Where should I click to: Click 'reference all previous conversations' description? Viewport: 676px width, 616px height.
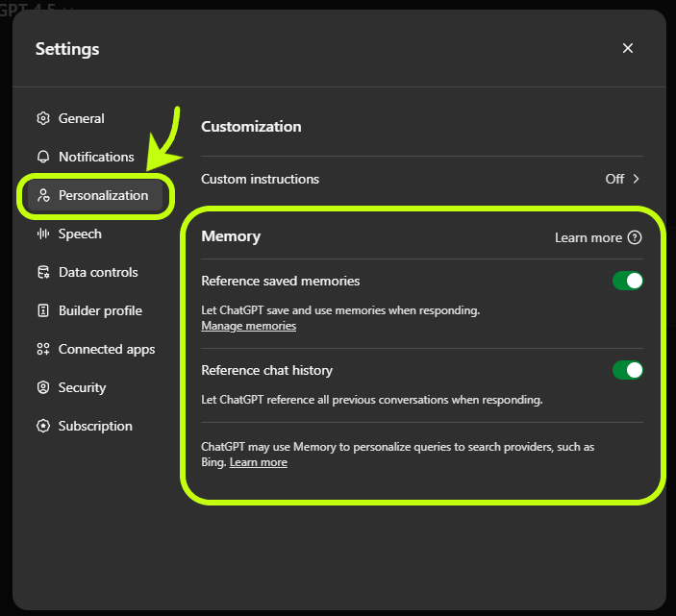(x=371, y=400)
